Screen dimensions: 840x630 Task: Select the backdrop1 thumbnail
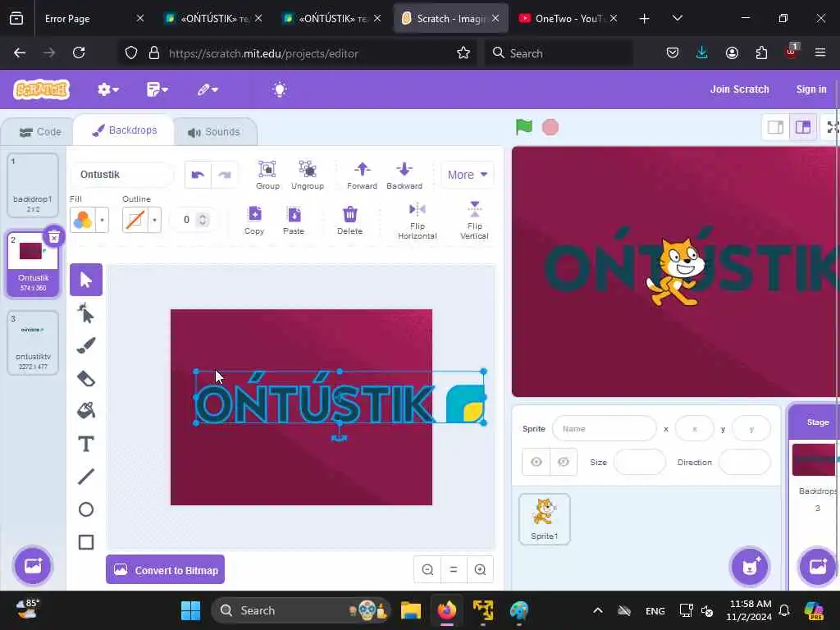click(x=33, y=185)
